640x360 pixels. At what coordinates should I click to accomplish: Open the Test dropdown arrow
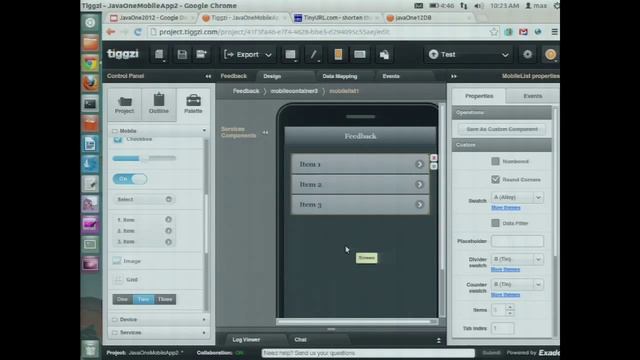tap(505, 55)
